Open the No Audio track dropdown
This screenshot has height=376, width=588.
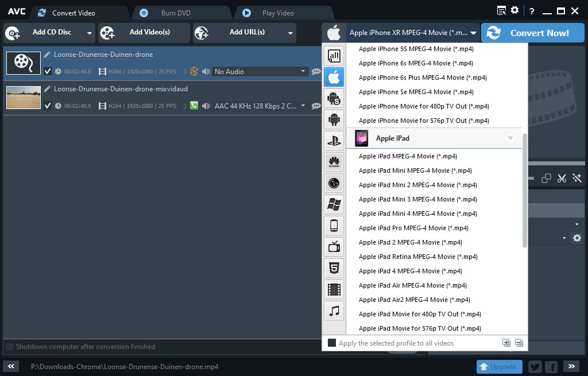[303, 71]
